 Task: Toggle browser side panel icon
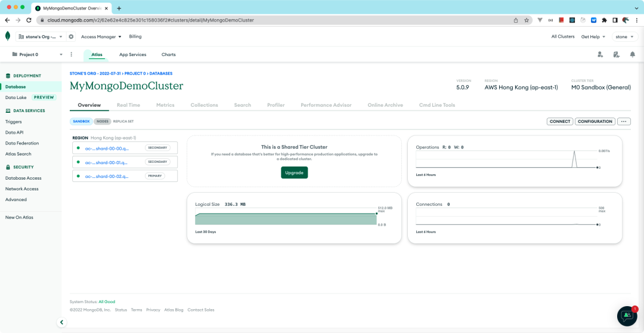tap(615, 20)
